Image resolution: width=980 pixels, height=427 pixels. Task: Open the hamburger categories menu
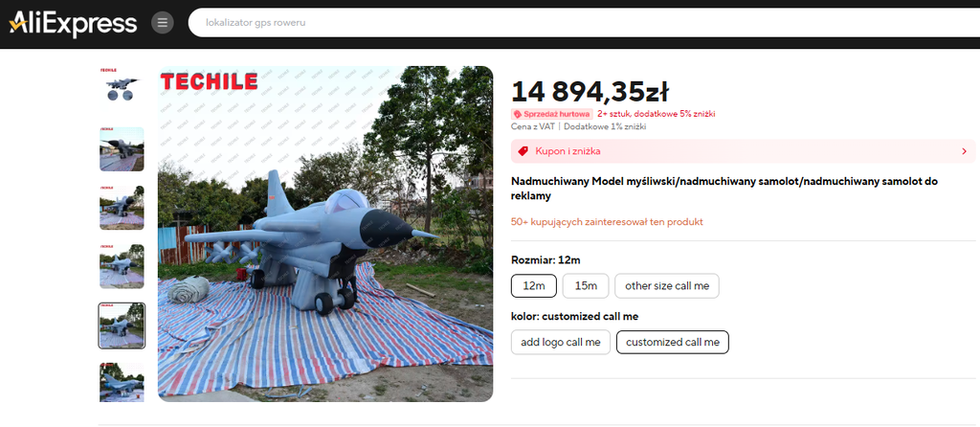(x=163, y=23)
